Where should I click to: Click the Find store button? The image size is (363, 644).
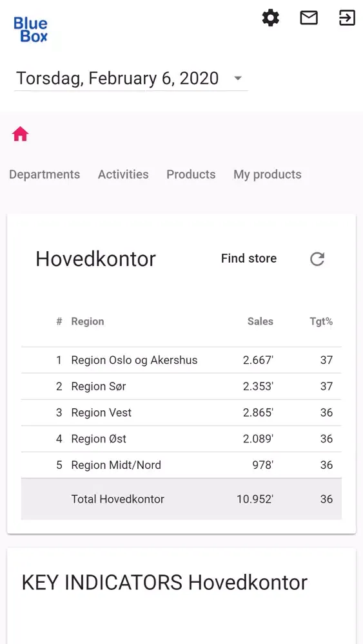[249, 258]
